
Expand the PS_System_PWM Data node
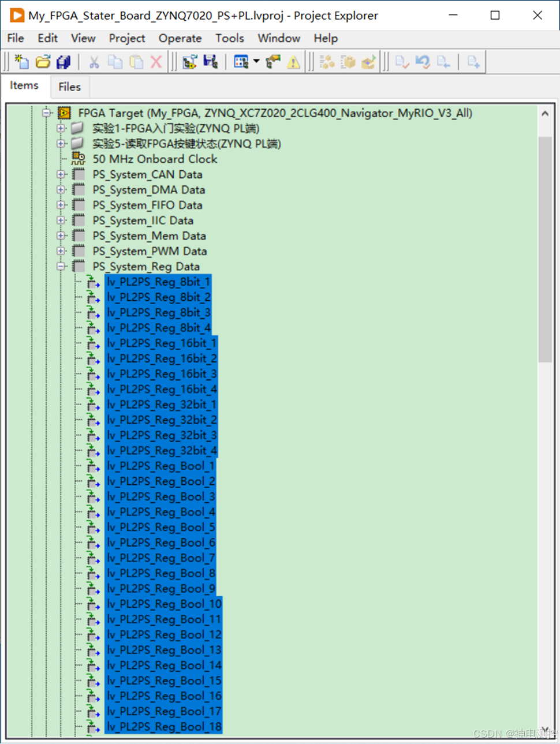point(61,251)
